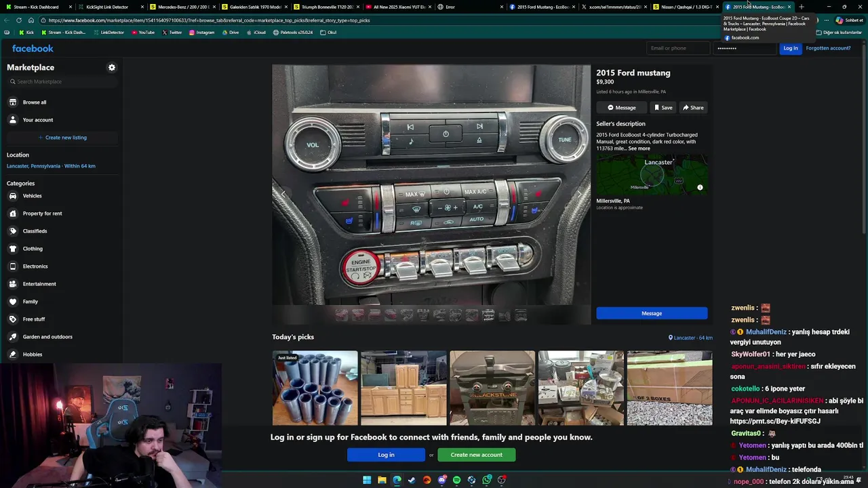Click the large blue Message button
This screenshot has height=488, width=868.
tap(652, 313)
